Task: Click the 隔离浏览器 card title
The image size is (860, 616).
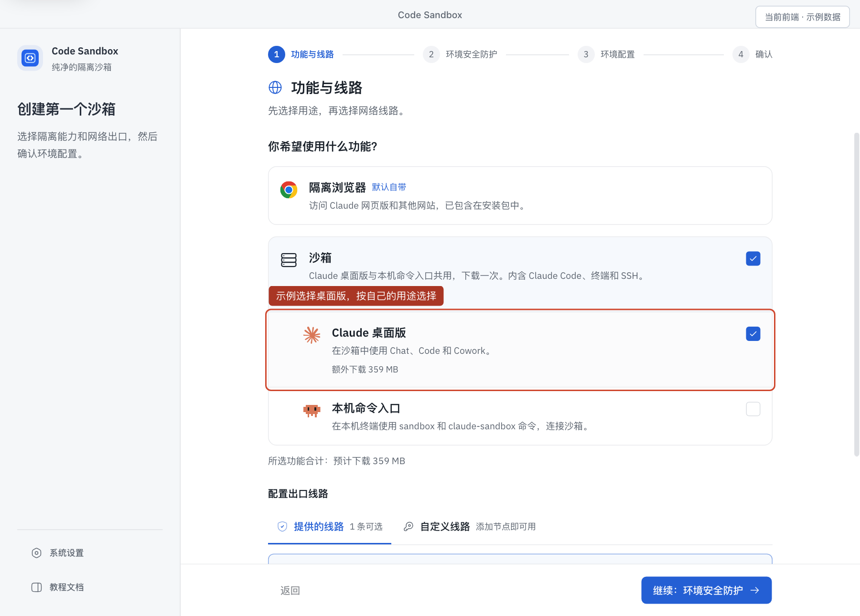Action: [x=337, y=188]
